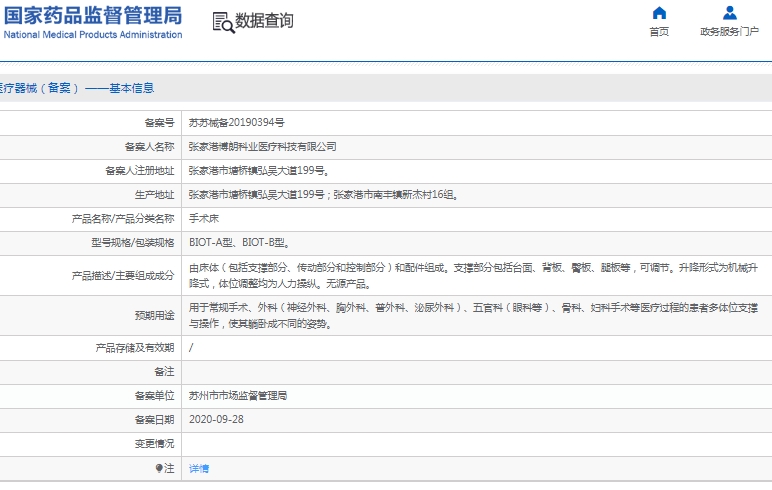The width and height of the screenshot is (772, 490).
Task: Click the 预期用途 label
Action: [x=155, y=316]
